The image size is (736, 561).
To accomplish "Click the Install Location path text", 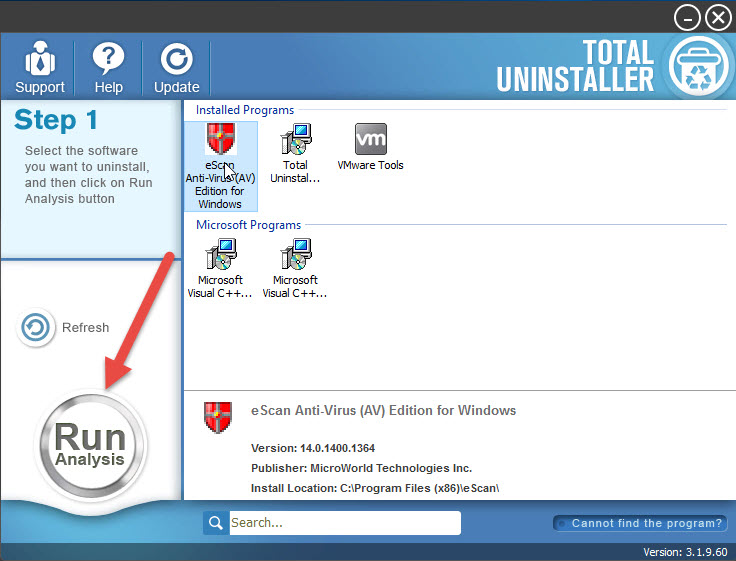I will [x=375, y=488].
